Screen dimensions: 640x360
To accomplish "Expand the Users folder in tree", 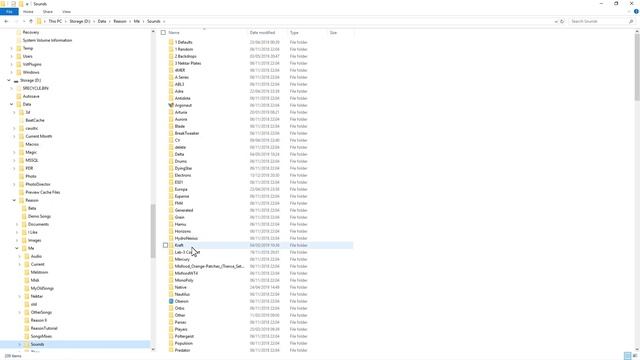I will 11,56.
